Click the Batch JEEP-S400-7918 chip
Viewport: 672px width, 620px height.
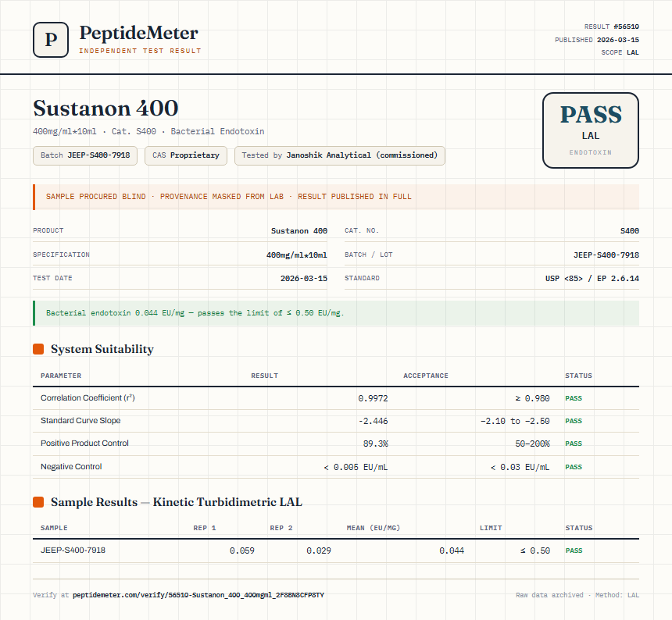[x=85, y=155]
